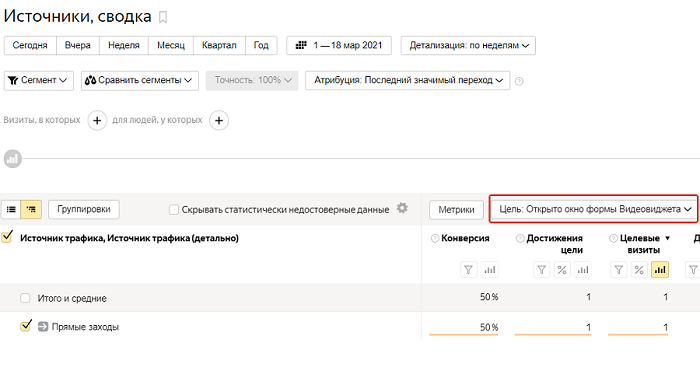Switch to flat list view
The height and width of the screenshot is (371, 700).
pos(11,209)
